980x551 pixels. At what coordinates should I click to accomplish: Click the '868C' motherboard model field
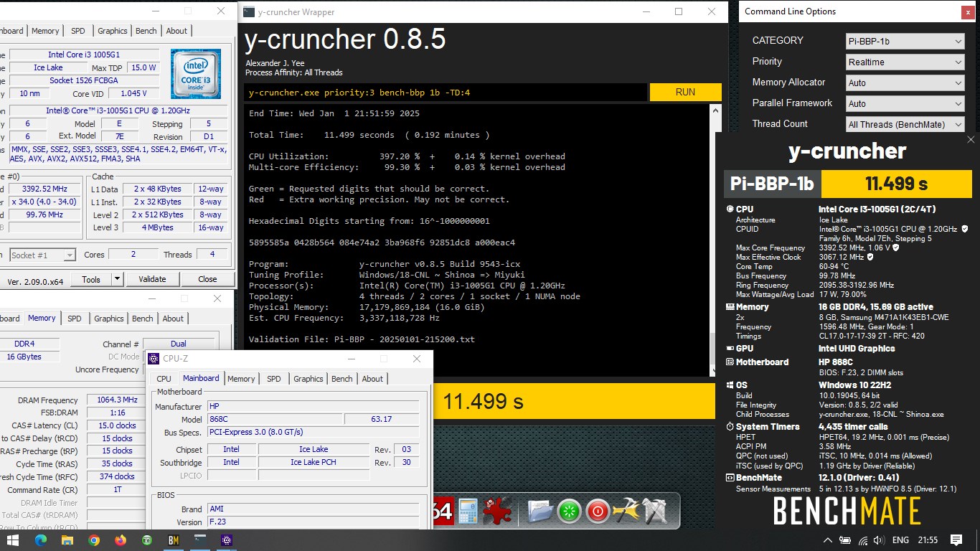(x=274, y=419)
